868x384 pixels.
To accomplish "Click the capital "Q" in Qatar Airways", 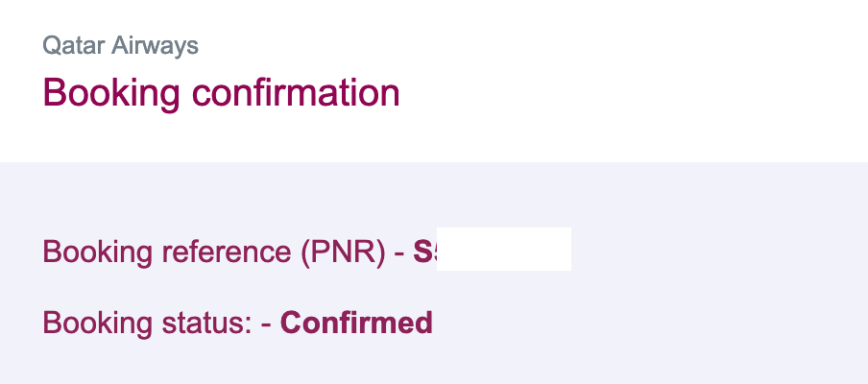I will pyautogui.click(x=50, y=45).
